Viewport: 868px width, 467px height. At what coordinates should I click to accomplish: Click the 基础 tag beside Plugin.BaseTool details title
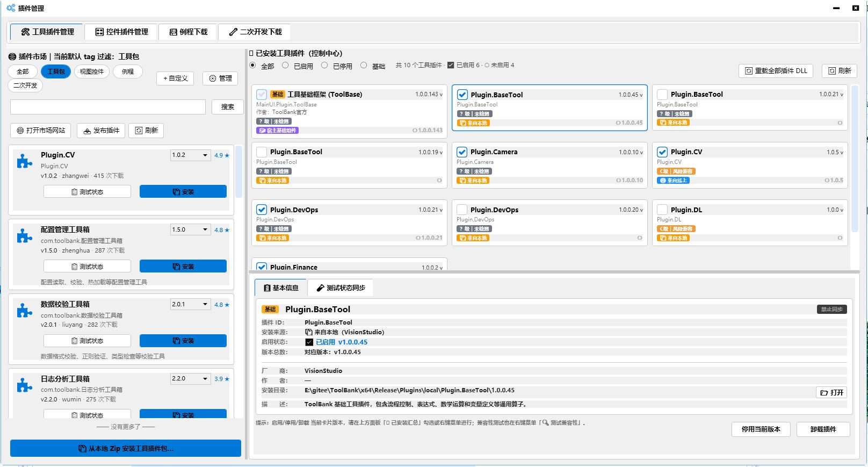coord(270,309)
